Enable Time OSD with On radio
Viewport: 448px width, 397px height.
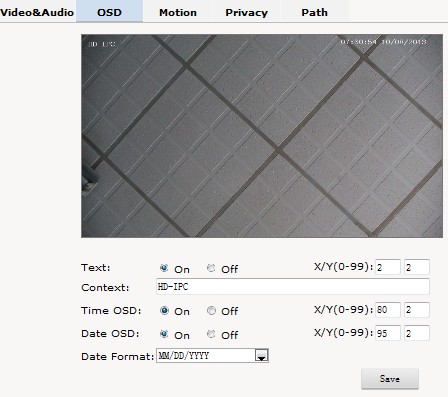tap(164, 310)
